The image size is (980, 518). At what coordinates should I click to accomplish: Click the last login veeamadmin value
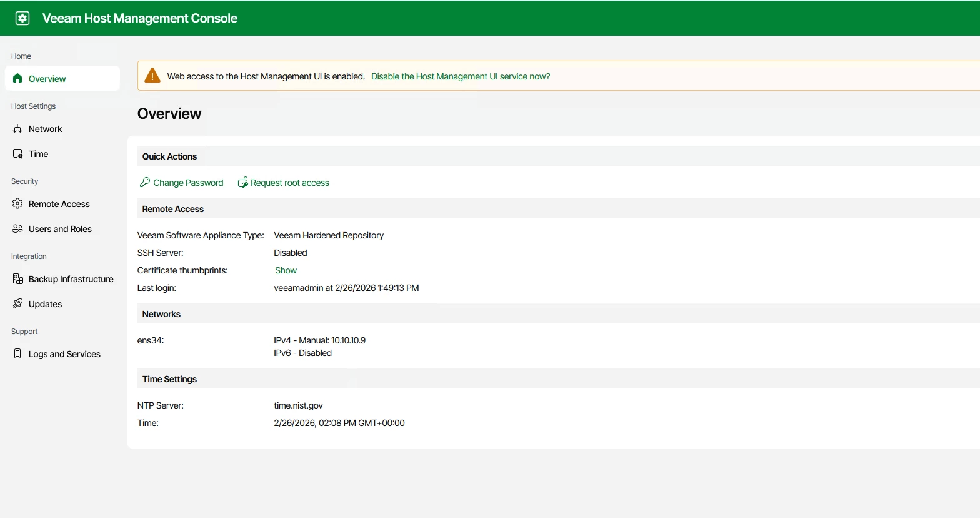coord(346,288)
